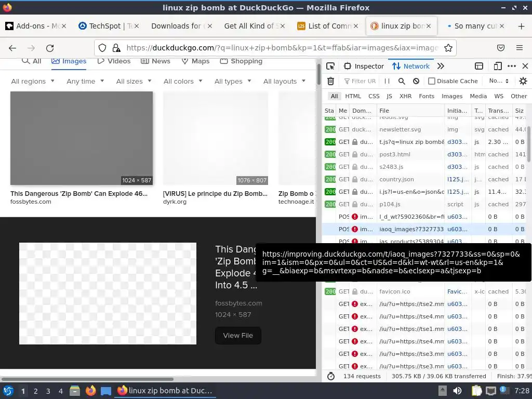Screen dimensions: 532x399
Task: Open the All regions dropdown
Action: (33, 82)
